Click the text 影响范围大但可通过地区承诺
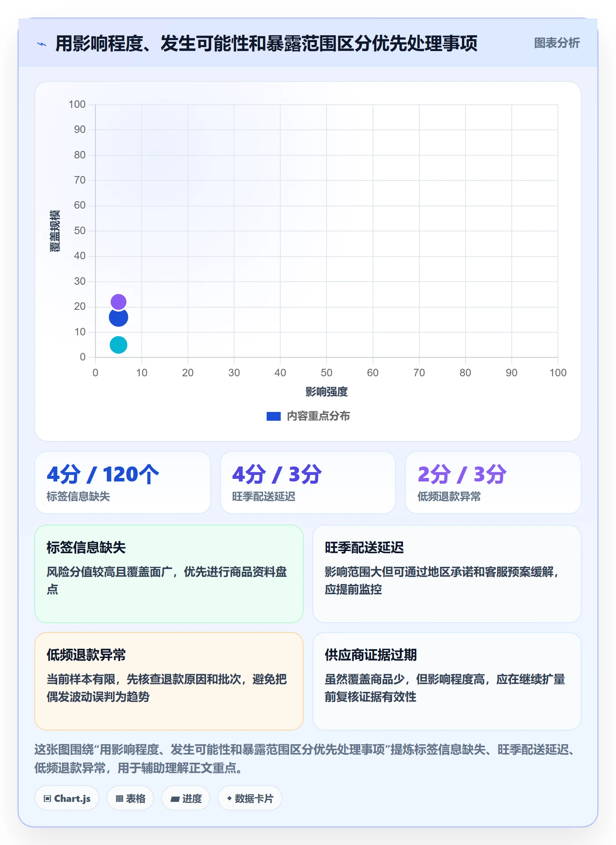This screenshot has width=616, height=845. [399, 572]
